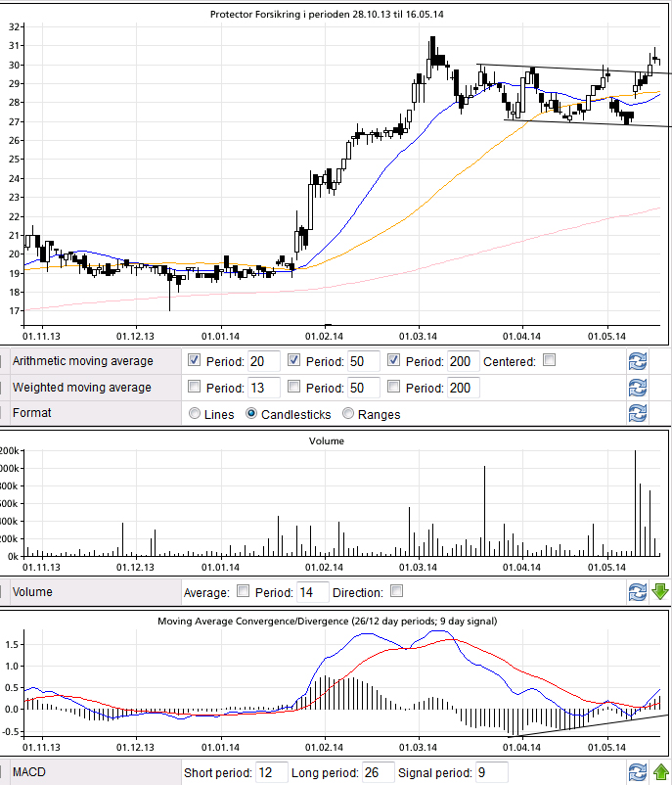Select the Candlesticks format option

[x=251, y=413]
